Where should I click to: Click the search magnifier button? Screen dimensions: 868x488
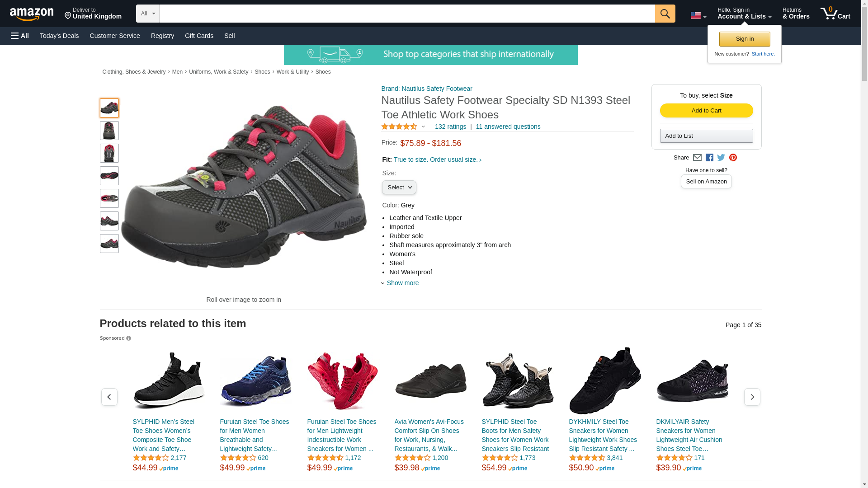pos(665,14)
